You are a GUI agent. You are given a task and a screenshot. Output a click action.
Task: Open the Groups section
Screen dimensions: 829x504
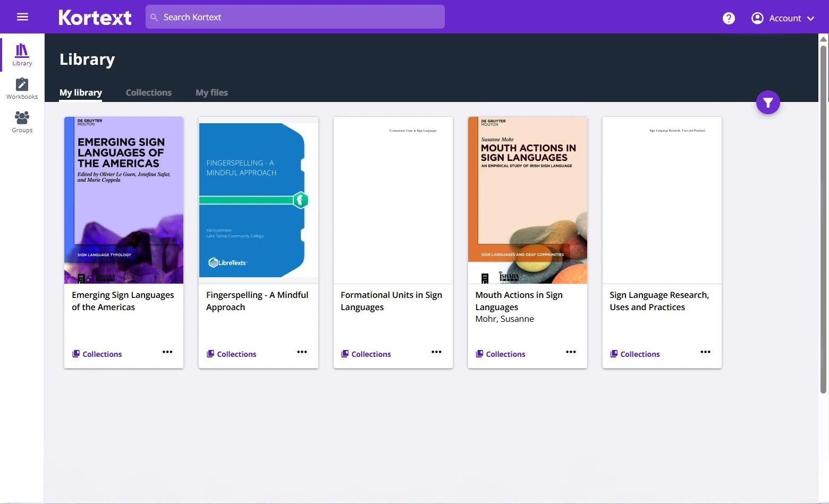[x=22, y=121]
